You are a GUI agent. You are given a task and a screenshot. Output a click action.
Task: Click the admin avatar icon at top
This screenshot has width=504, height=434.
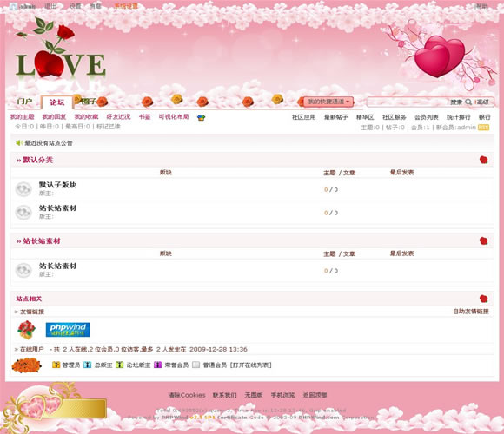pyautogui.click(x=13, y=6)
